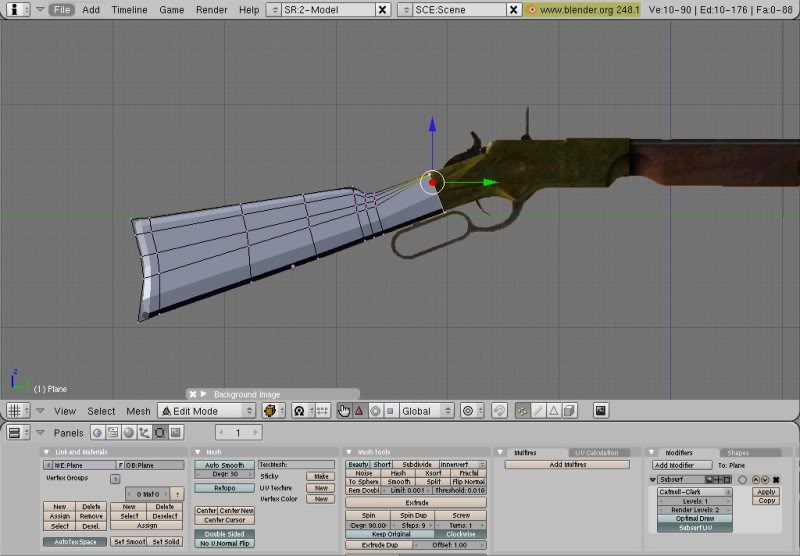Toggle Double Sided option

click(224, 534)
